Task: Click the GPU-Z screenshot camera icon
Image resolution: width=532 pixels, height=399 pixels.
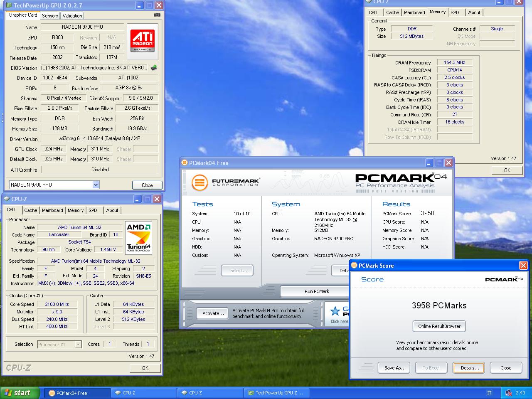Action: pos(157,15)
